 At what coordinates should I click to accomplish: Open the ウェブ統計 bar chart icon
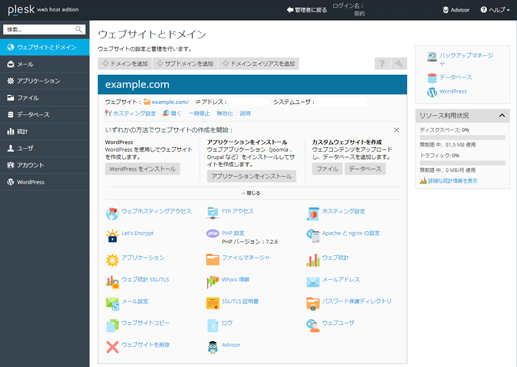coord(313,260)
